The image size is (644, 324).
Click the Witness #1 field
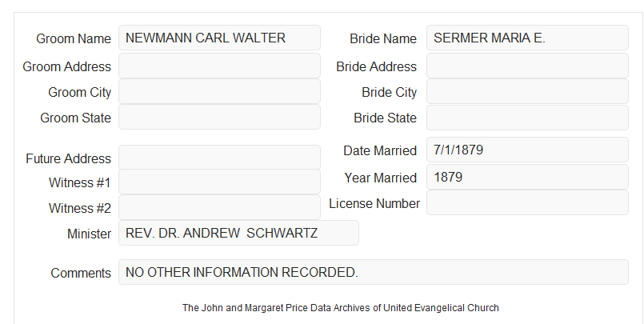[219, 182]
